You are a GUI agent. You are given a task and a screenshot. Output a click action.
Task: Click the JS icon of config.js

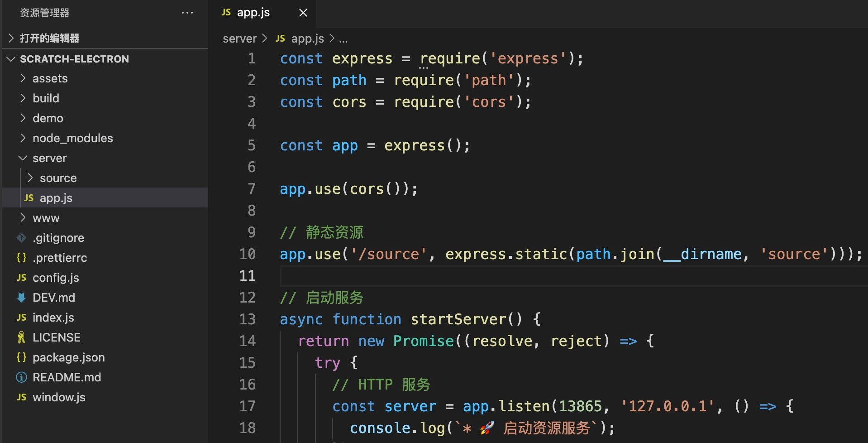tap(21, 278)
